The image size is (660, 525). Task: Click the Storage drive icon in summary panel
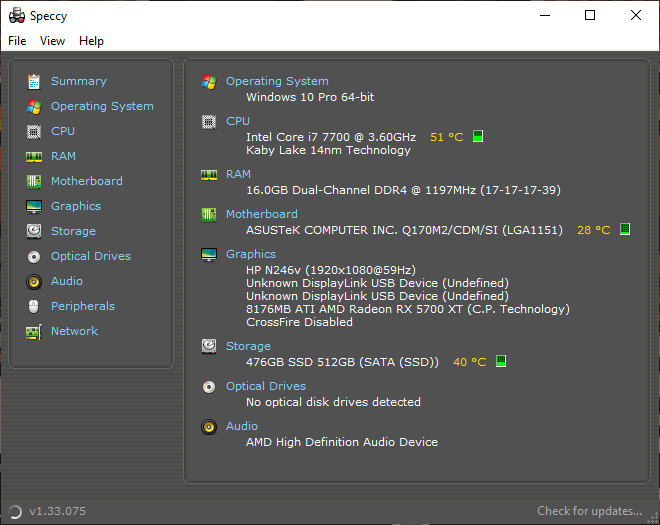[209, 346]
